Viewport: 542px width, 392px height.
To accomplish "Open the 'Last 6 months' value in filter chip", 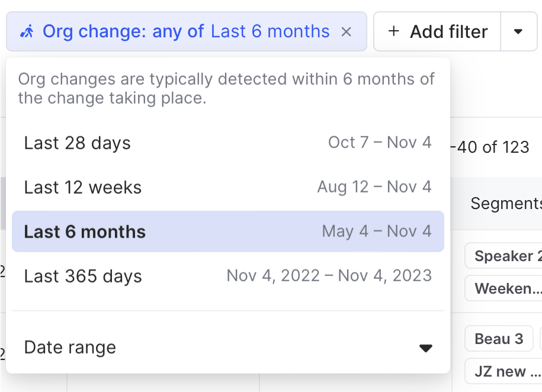I will 270,31.
